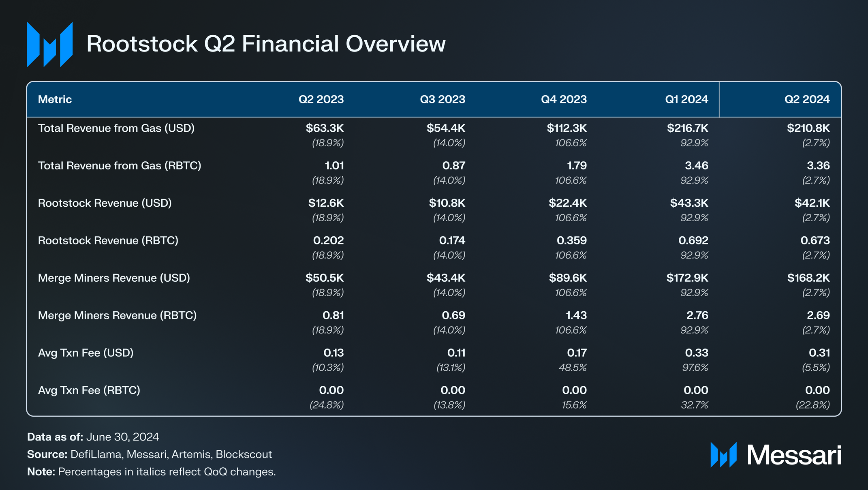This screenshot has width=868, height=490.
Task: Click the 'Total Revenue from Gas (RBTC)' row label
Action: (x=120, y=166)
